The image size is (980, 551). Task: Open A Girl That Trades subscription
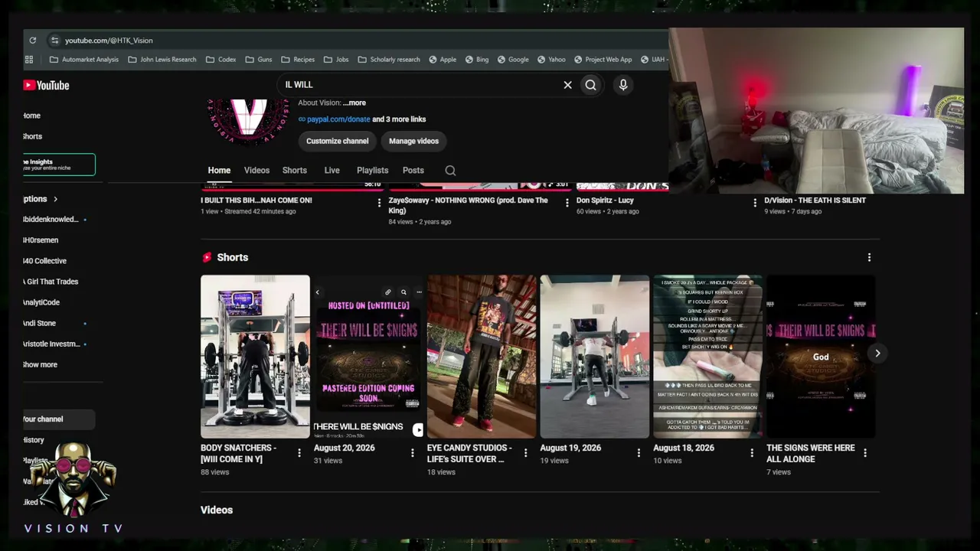pyautogui.click(x=51, y=282)
